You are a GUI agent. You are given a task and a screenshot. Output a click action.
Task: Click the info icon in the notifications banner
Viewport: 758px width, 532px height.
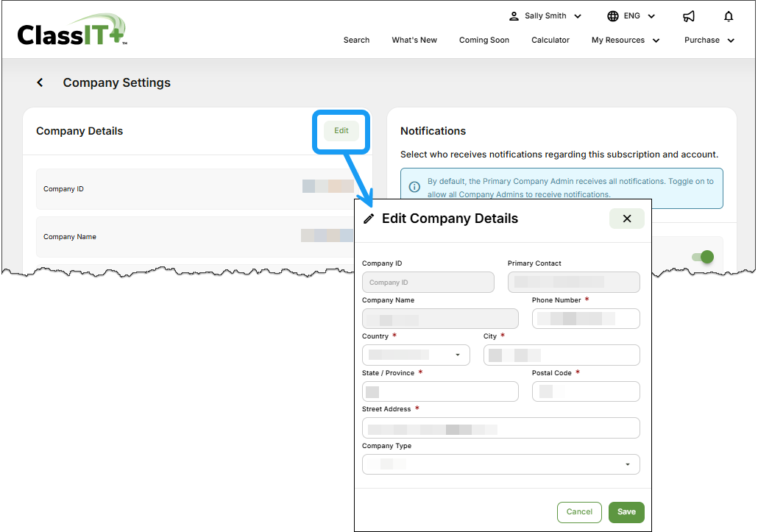[414, 186]
